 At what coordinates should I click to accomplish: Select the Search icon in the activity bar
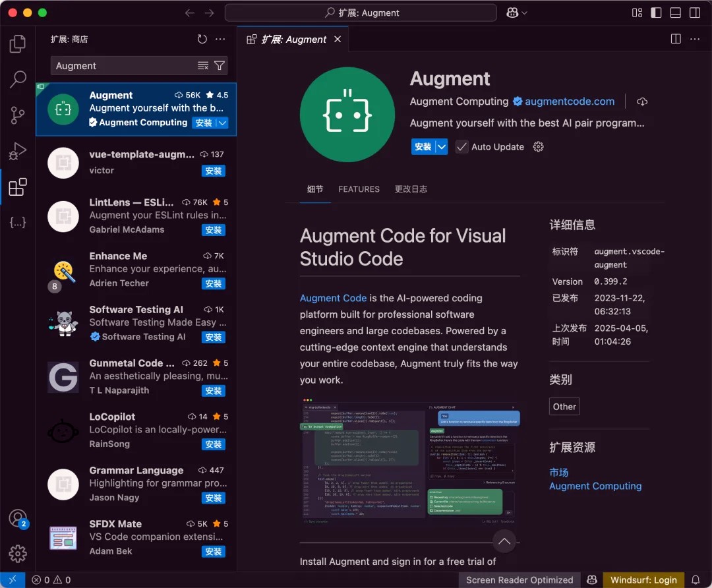(x=17, y=79)
